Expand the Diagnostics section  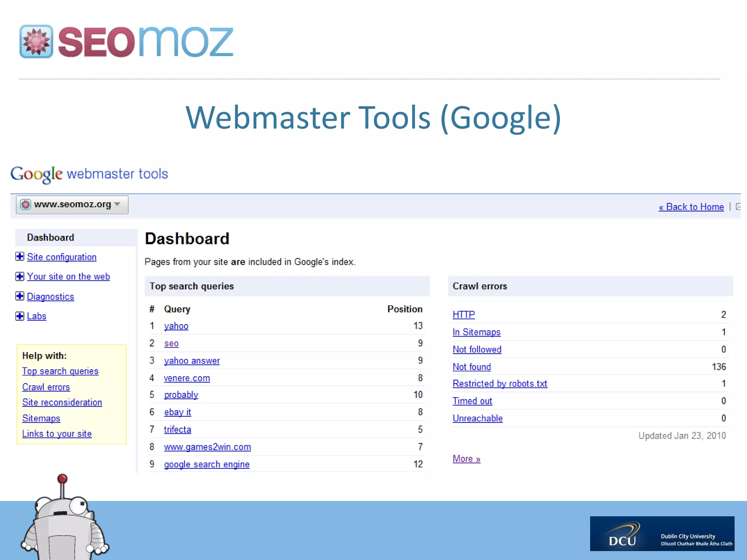[x=20, y=296]
